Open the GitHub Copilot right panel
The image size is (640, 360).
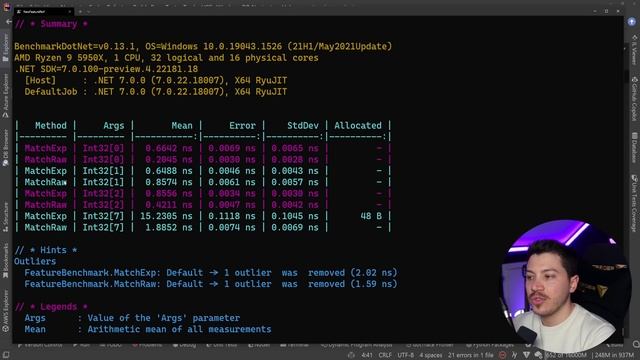coord(634,99)
